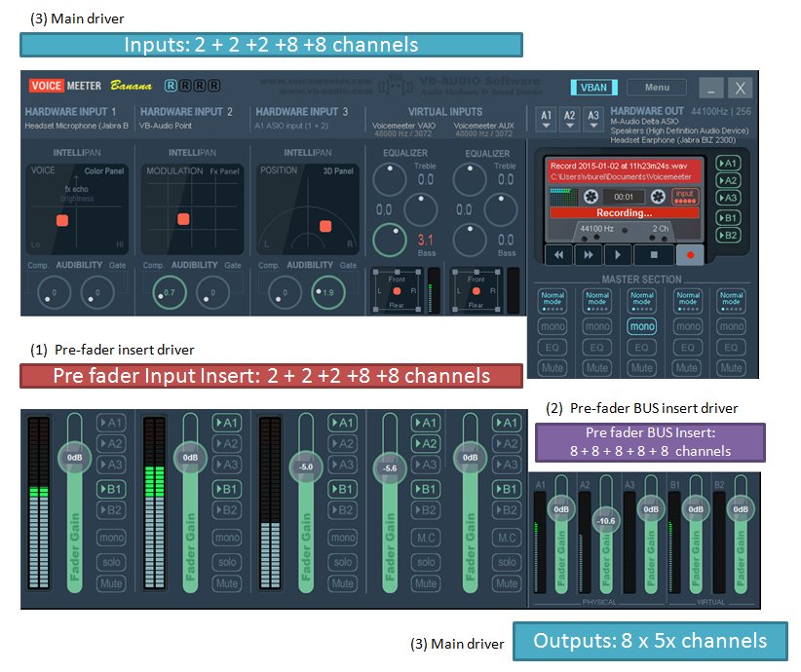Toggle M.C on the Voicemeeter VAIO strip
801x672 pixels.
coord(426,538)
